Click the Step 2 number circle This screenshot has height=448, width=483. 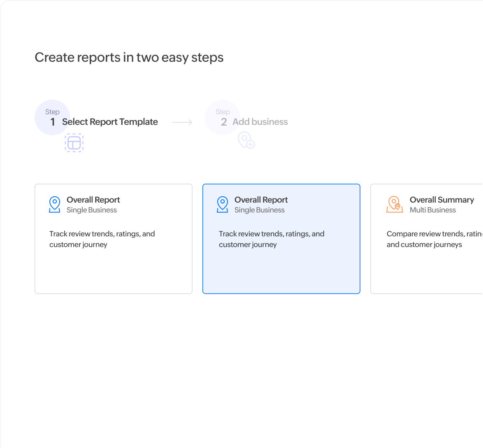[x=223, y=118]
